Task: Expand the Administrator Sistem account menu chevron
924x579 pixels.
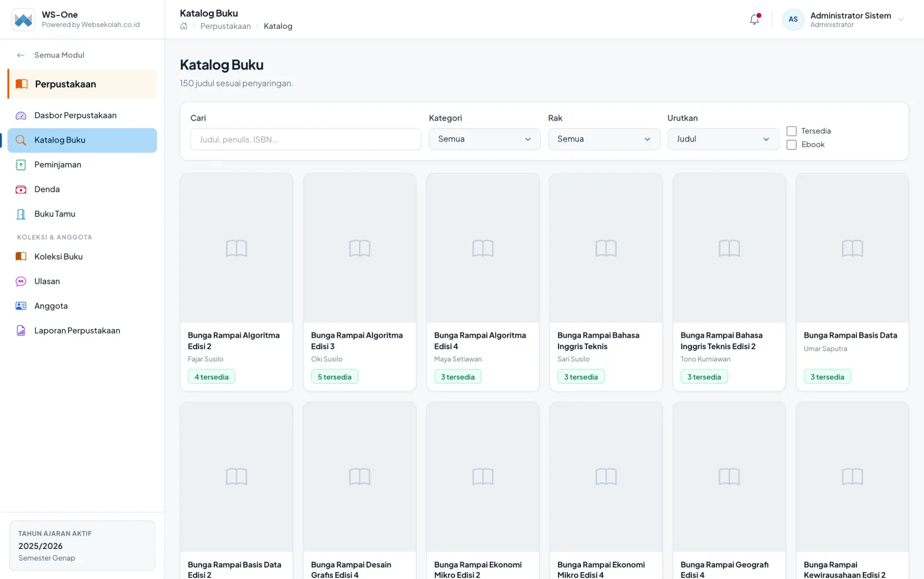Action: click(901, 20)
